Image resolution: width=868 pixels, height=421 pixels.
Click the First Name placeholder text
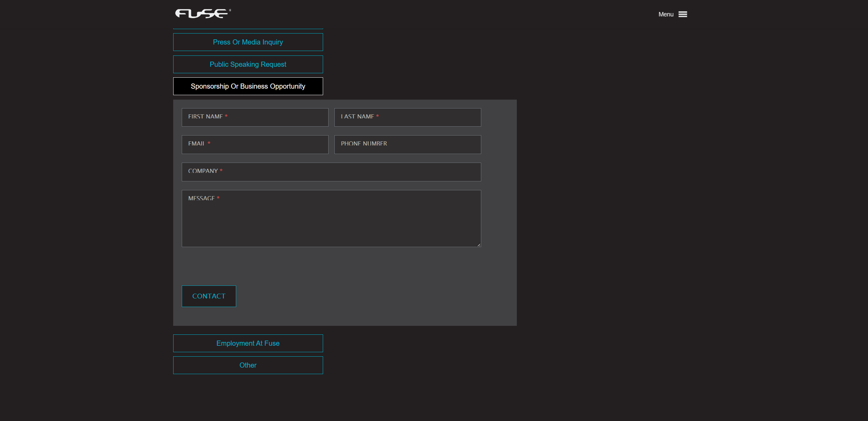point(205,117)
